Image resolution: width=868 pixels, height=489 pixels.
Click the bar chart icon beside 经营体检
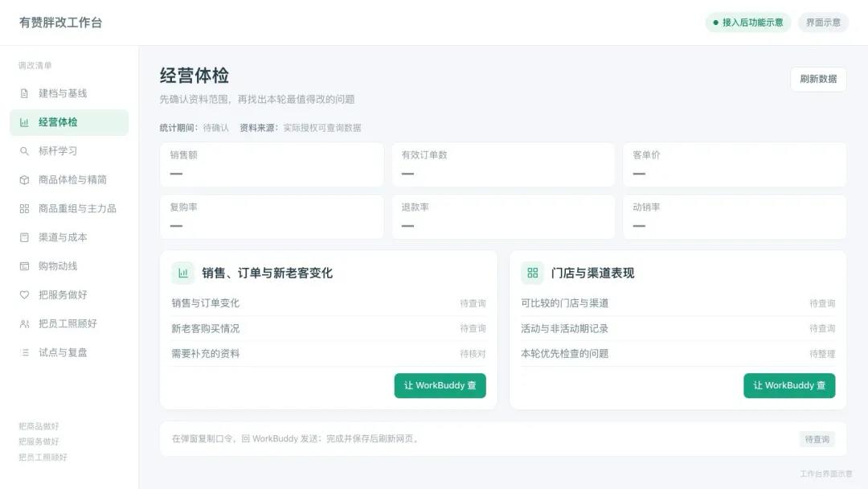click(24, 122)
